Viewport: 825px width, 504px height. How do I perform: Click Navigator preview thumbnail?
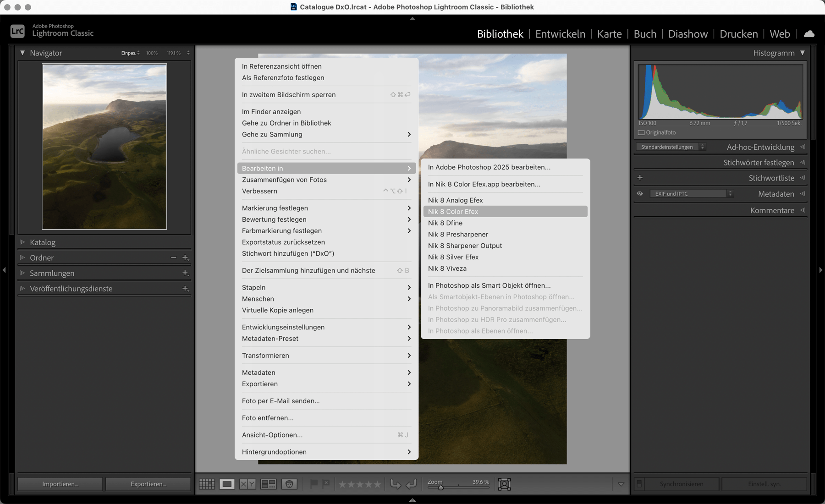coord(104,147)
